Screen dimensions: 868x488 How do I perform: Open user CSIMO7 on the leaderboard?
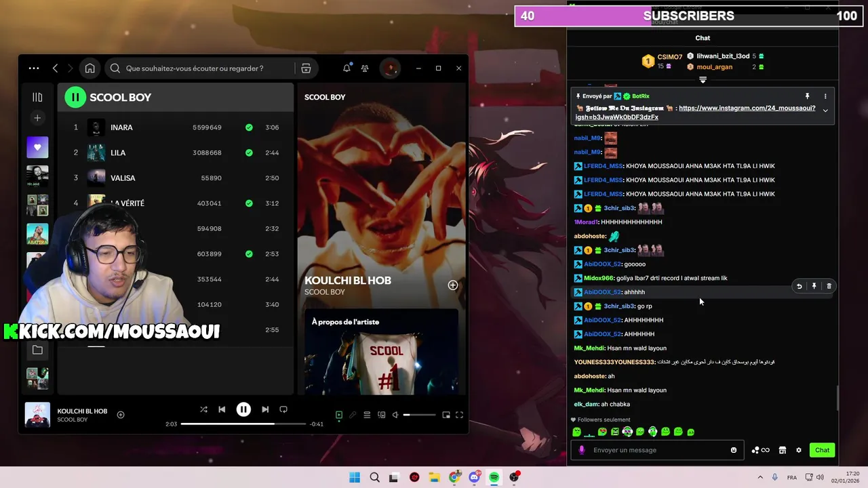669,57
